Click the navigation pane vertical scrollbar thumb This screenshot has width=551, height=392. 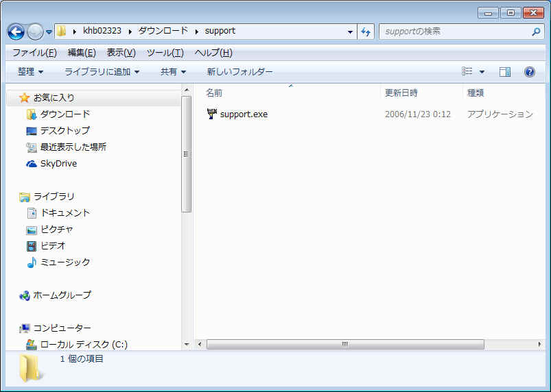pos(186,154)
